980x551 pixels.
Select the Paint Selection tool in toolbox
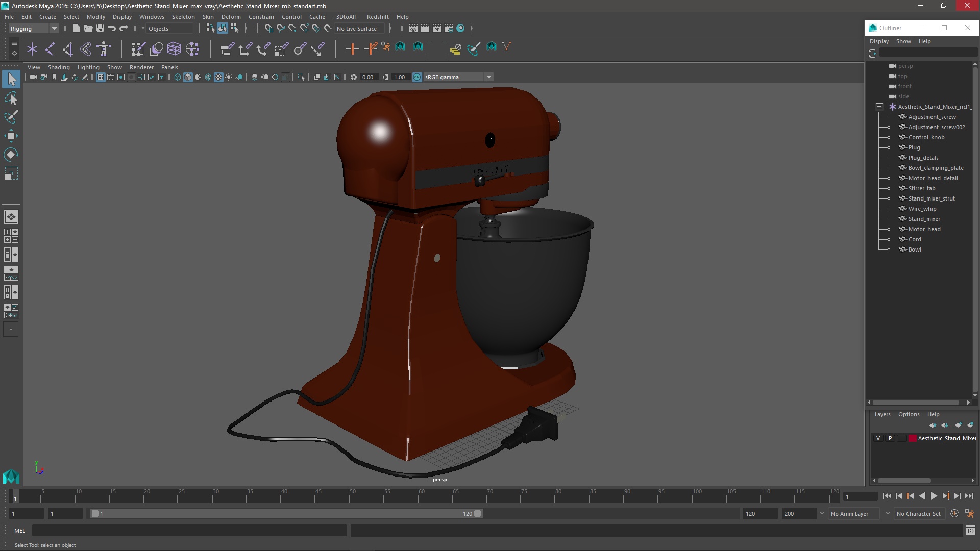[11, 117]
